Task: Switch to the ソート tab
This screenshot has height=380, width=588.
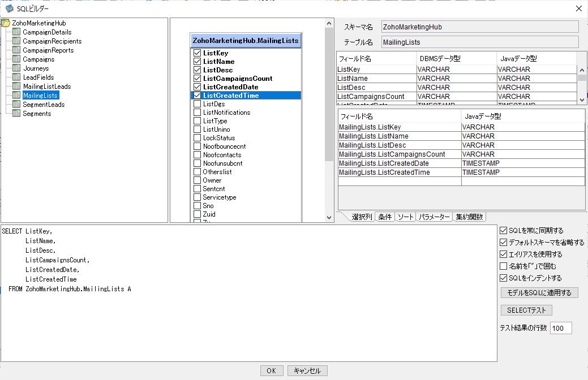Action: tap(405, 217)
